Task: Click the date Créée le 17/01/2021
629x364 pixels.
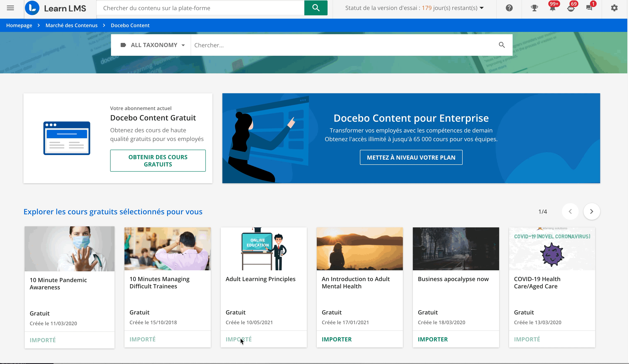Action: tap(345, 323)
